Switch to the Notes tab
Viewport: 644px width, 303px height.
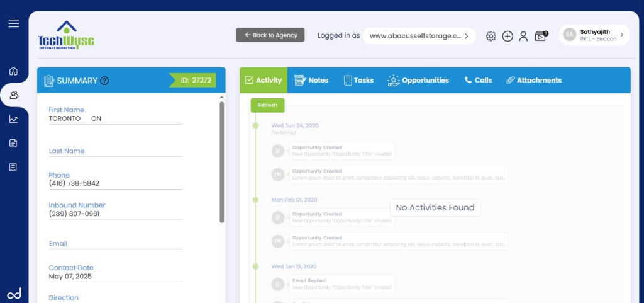click(x=311, y=80)
